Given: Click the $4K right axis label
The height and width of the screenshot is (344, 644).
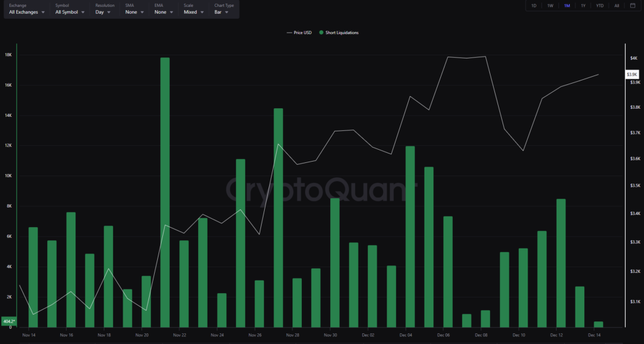Looking at the screenshot, I should click(633, 58).
